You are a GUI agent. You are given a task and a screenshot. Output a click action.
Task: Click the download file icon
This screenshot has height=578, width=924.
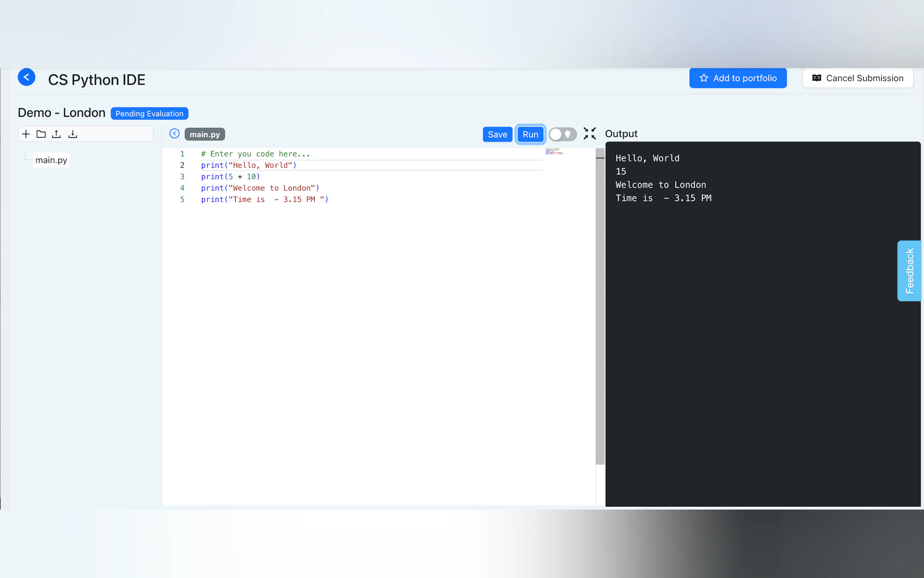point(73,134)
